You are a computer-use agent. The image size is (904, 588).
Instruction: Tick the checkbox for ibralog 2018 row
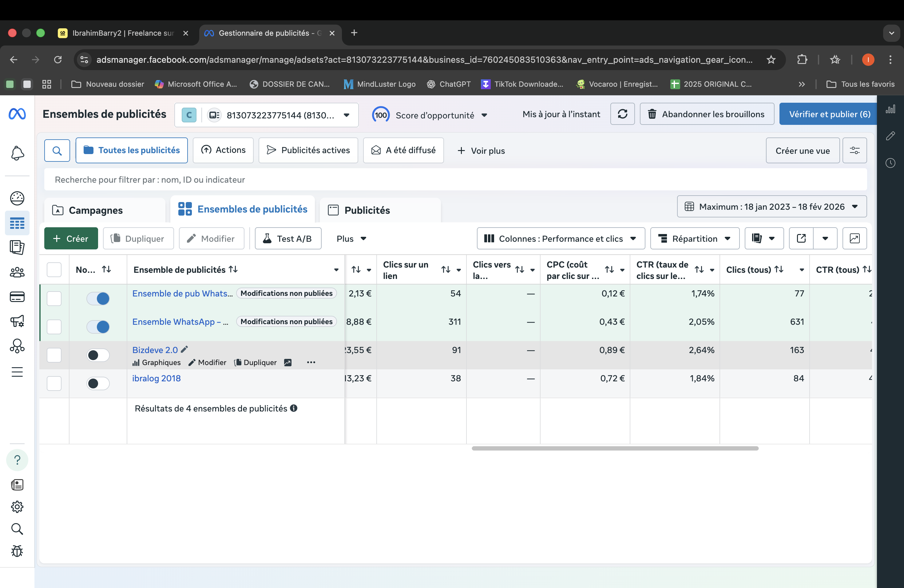tap(54, 383)
